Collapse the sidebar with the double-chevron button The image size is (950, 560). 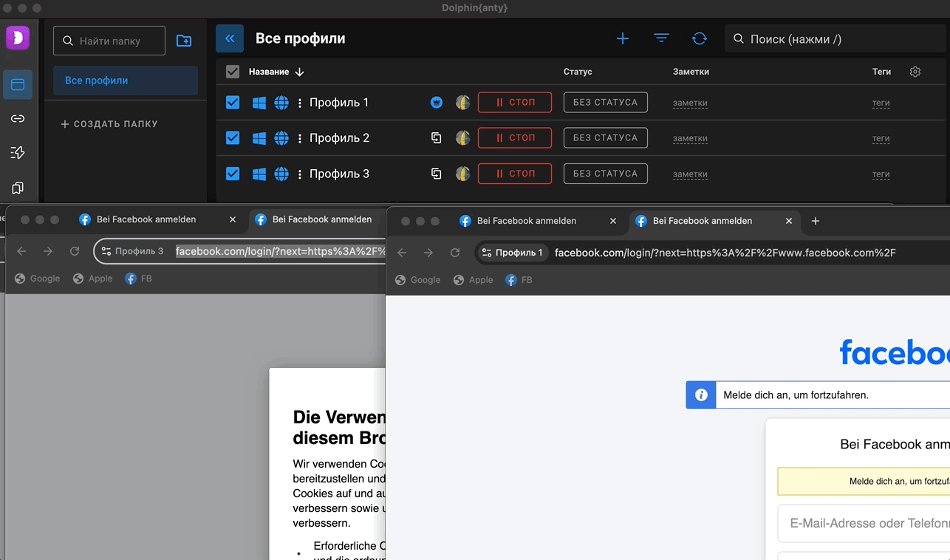click(x=230, y=38)
